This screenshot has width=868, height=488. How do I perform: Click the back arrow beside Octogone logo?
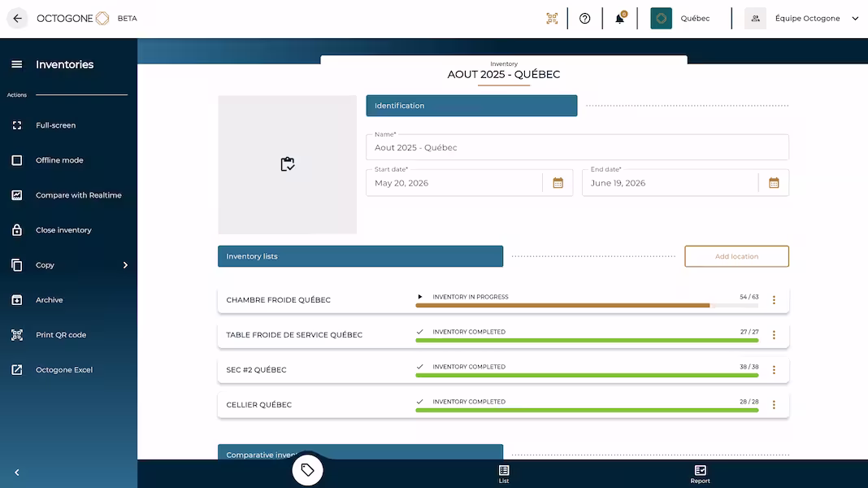(17, 19)
